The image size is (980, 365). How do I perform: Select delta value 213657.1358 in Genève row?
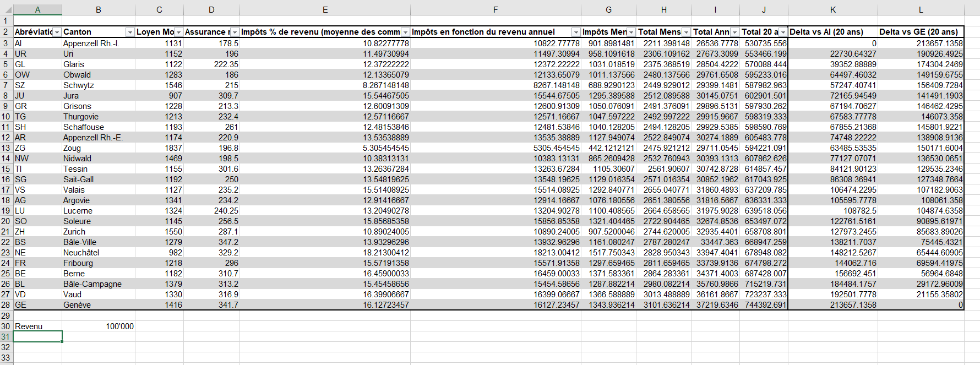tap(833, 305)
